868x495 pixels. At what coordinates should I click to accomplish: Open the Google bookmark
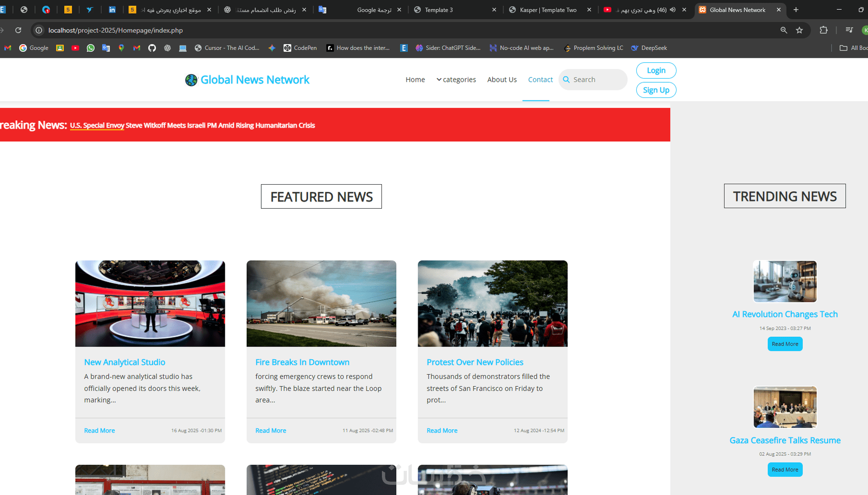(x=34, y=48)
